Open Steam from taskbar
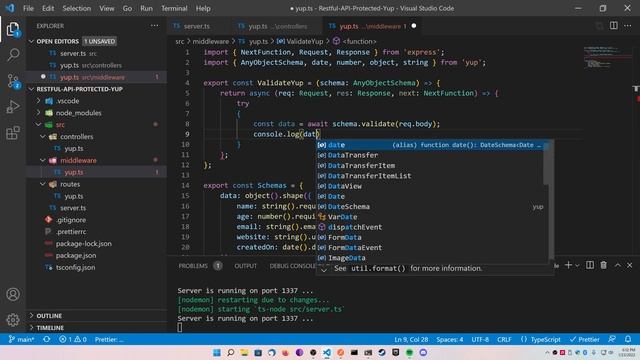 (382, 352)
